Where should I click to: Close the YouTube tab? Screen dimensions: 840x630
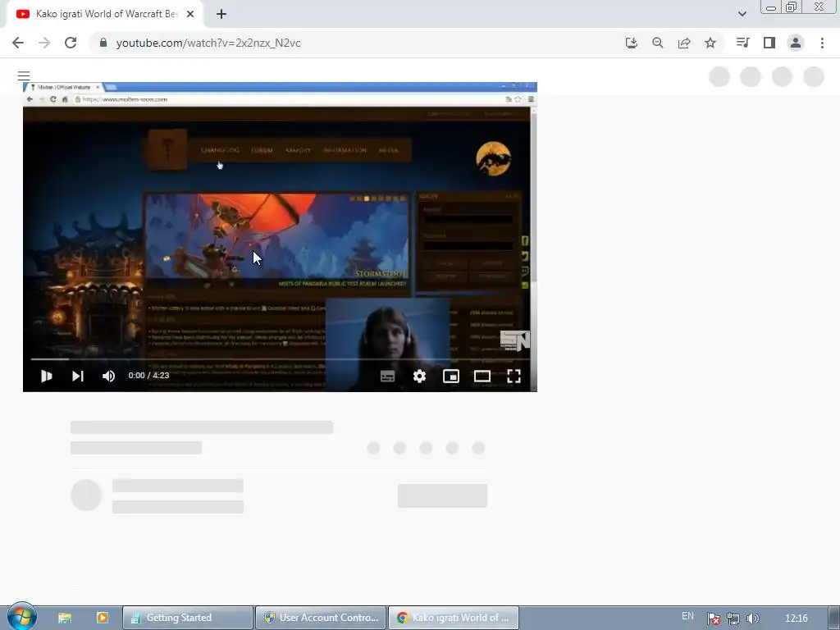tap(190, 14)
